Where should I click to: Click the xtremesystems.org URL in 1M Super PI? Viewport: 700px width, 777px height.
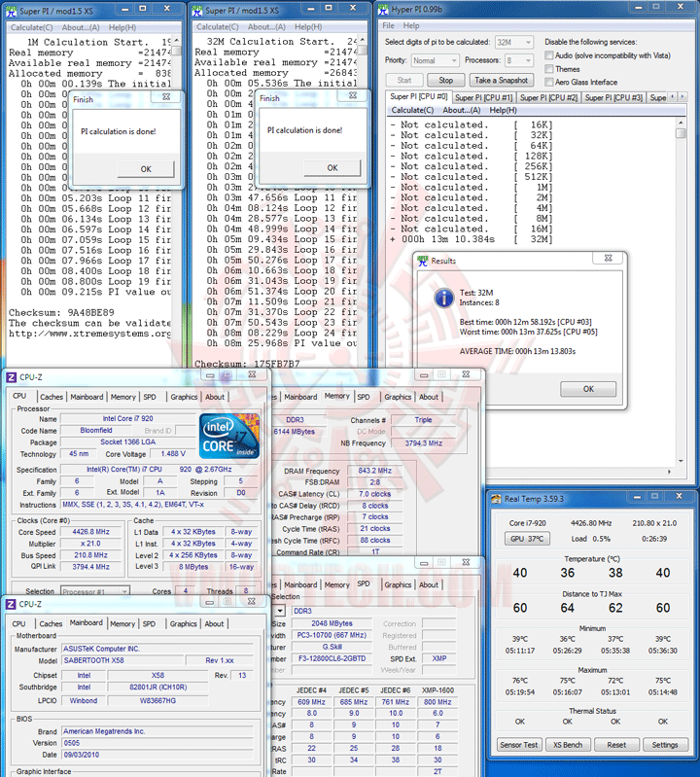coord(89,334)
